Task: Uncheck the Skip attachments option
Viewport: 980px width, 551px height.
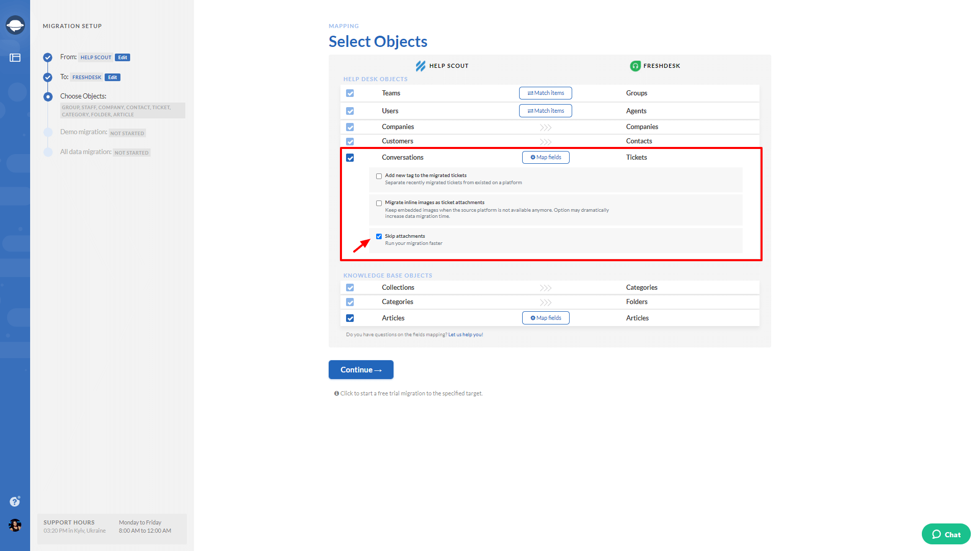Action: click(x=379, y=236)
